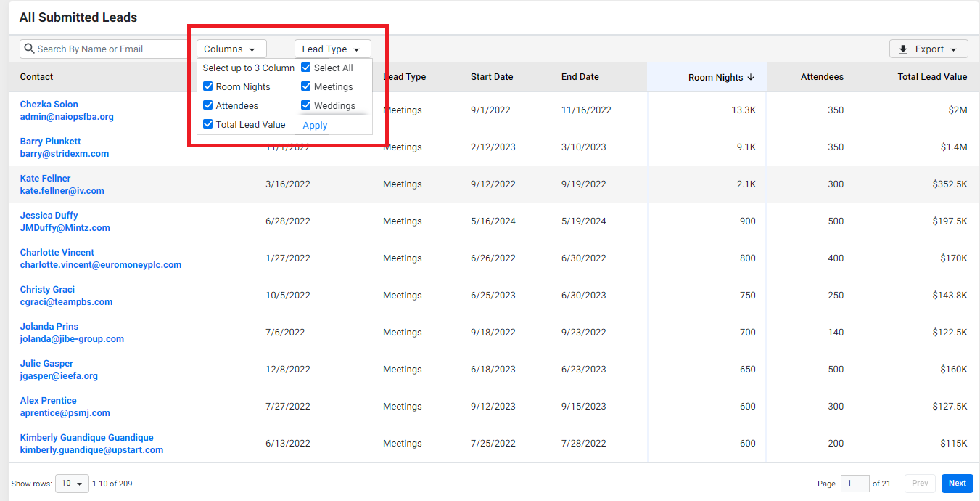Click email kimberly.guandique@upstart.com
Screen dimensions: 980x501
(x=92, y=450)
